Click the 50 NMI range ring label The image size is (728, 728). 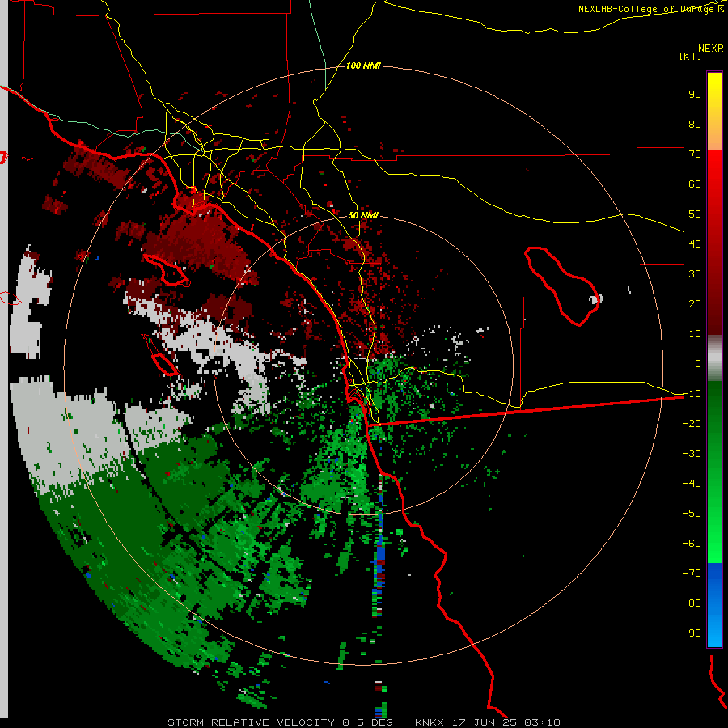(x=363, y=215)
